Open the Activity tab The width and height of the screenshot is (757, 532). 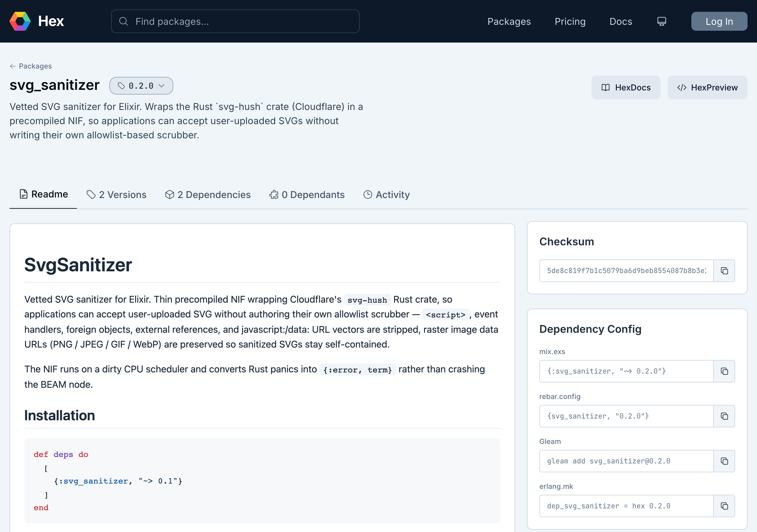(386, 195)
